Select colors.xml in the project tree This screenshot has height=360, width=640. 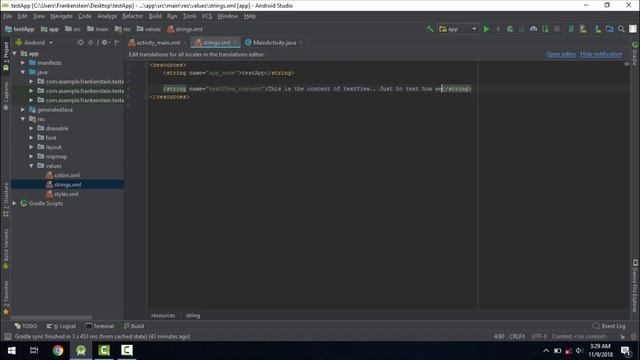(67, 175)
